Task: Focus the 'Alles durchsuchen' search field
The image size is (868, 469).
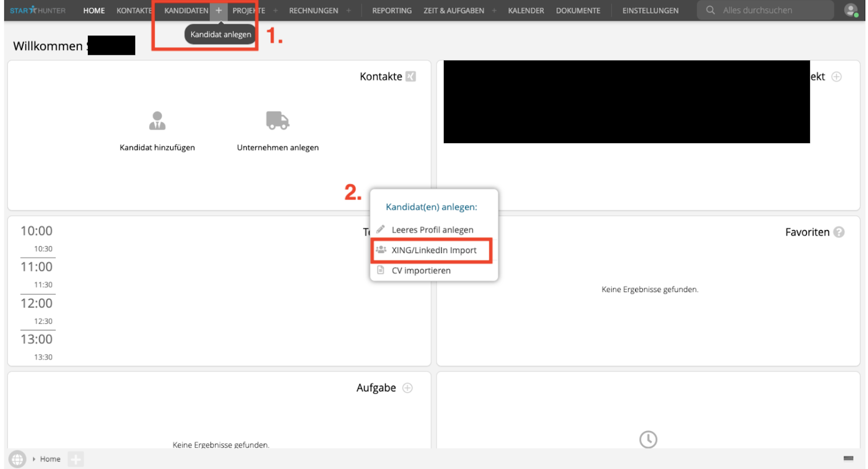Action: 765,10
